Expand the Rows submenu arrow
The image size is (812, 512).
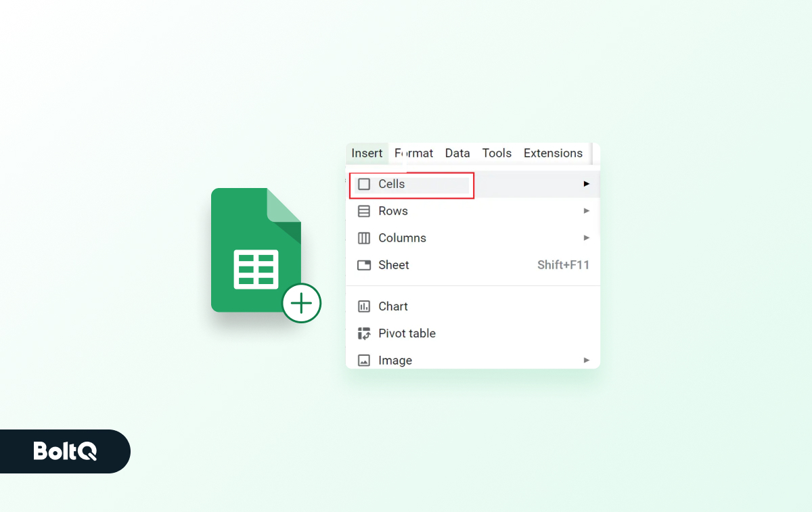point(587,211)
